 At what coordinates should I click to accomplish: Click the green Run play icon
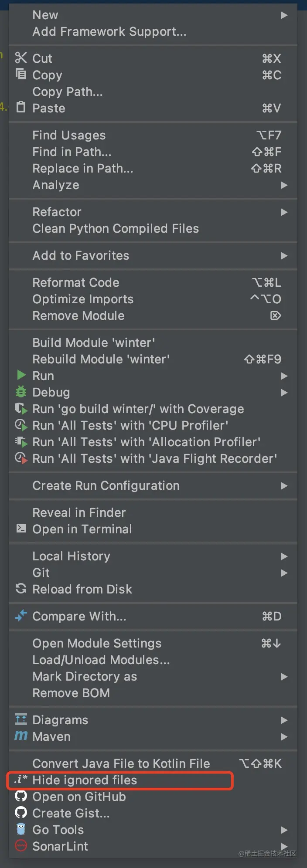[x=21, y=375]
